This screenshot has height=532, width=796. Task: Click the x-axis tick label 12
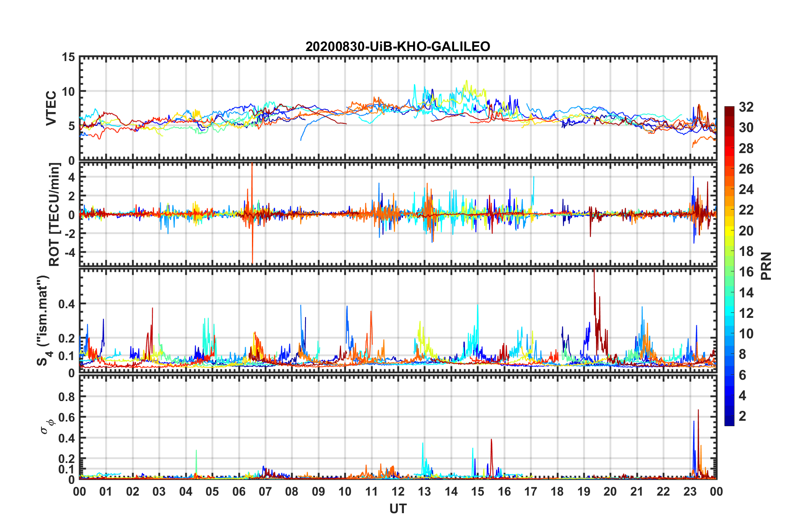pos(398,491)
